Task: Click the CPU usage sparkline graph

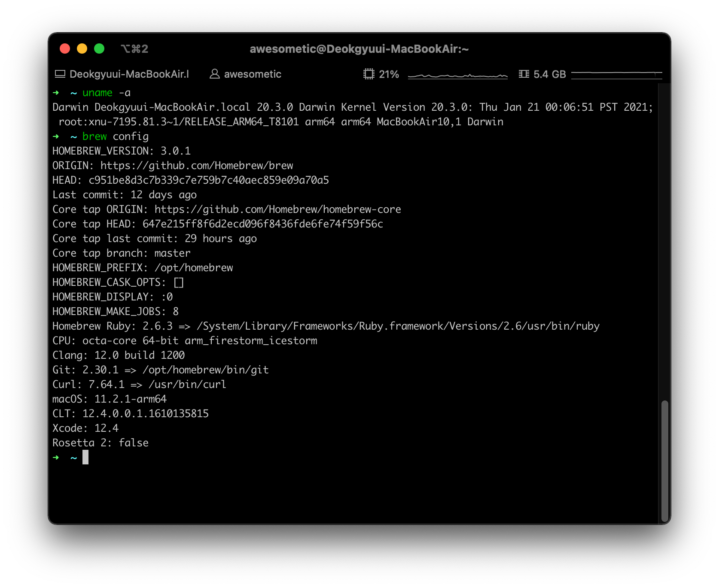Action: 458,76
